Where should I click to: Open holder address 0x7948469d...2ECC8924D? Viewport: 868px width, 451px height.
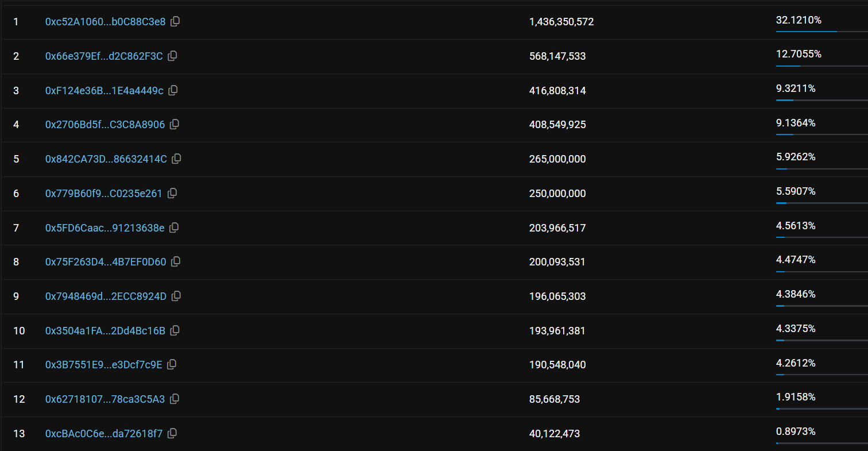[x=106, y=296]
